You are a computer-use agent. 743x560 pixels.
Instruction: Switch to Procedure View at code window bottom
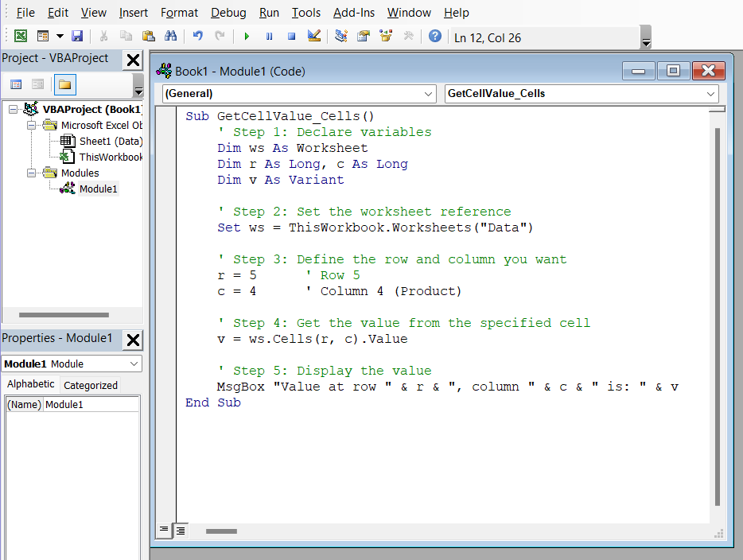pos(164,530)
